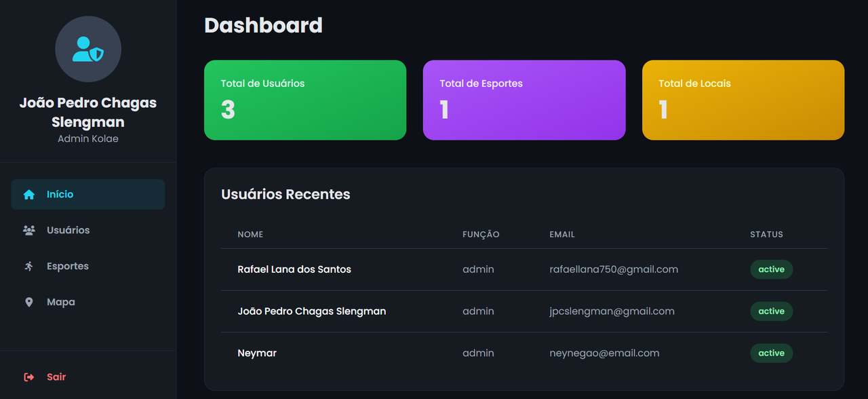Click the STATUS column header

point(766,235)
